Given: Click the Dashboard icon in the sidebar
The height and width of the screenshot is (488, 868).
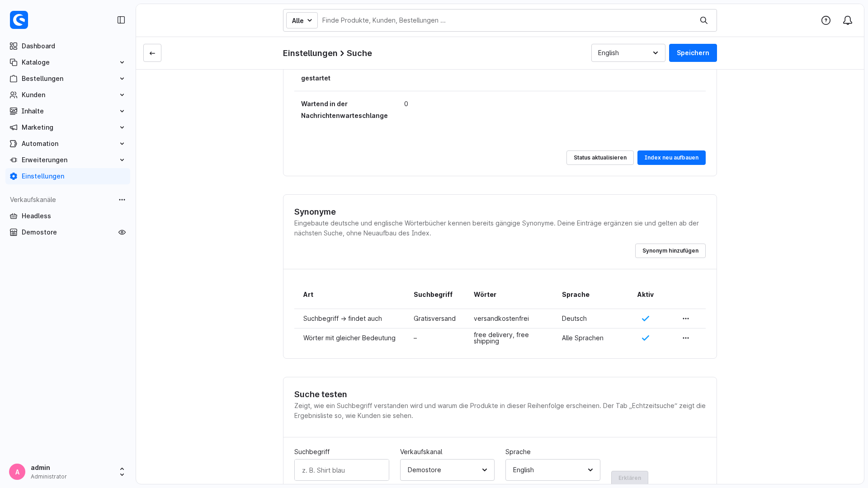Looking at the screenshot, I should (x=14, y=46).
